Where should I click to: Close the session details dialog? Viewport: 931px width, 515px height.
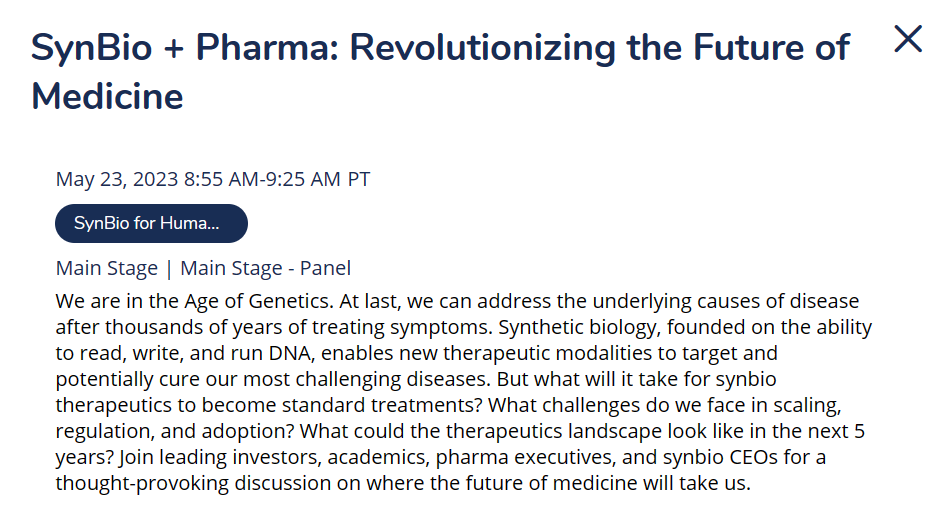click(908, 39)
